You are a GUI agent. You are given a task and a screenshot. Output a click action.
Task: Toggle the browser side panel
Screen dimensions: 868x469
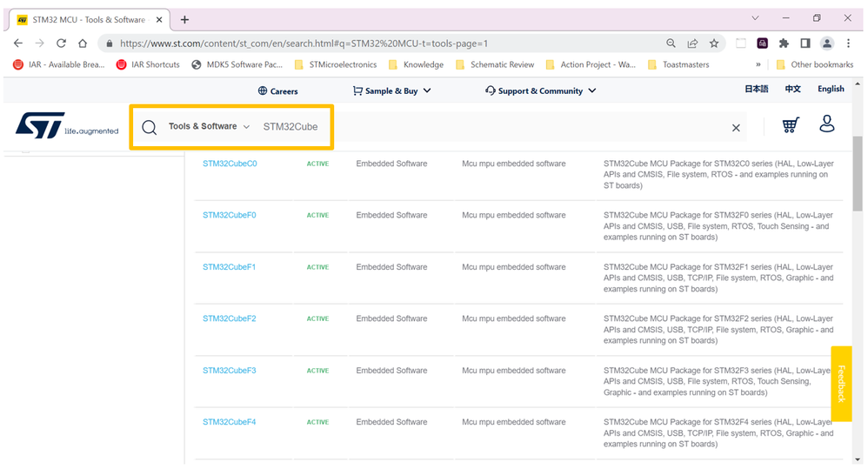(x=805, y=44)
